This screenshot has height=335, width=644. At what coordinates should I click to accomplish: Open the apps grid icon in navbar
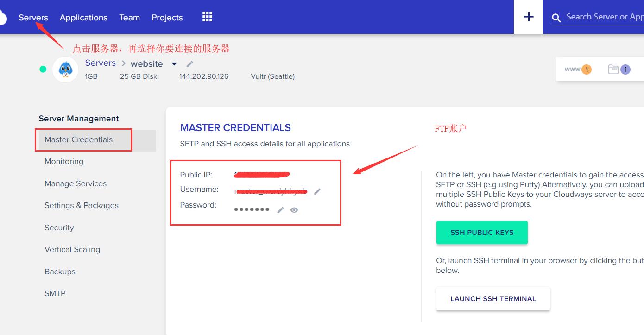tap(207, 17)
